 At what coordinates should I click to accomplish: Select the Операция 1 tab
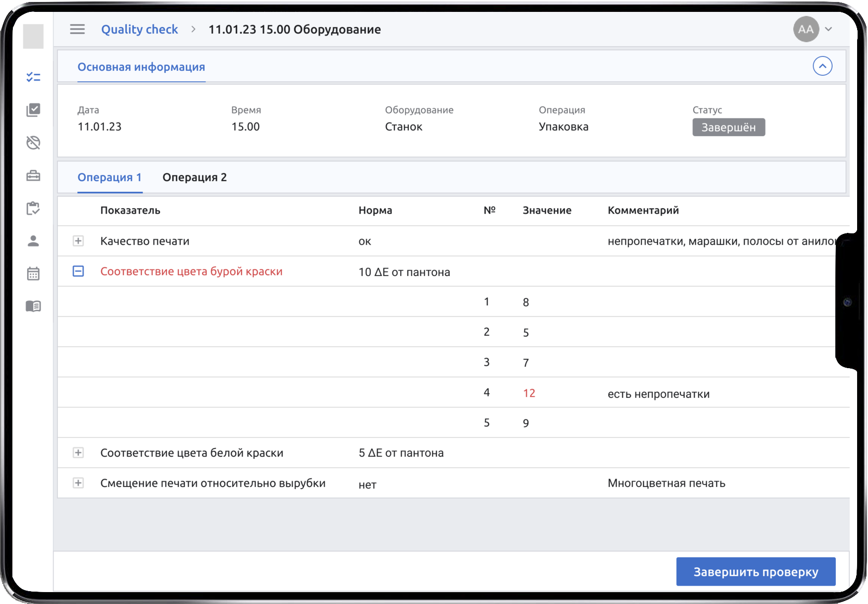109,177
